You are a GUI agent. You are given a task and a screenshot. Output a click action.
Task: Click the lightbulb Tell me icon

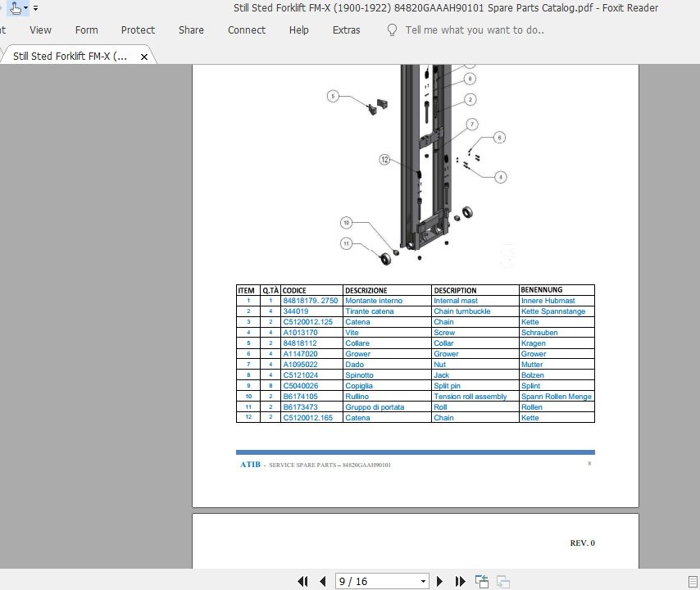tap(392, 29)
